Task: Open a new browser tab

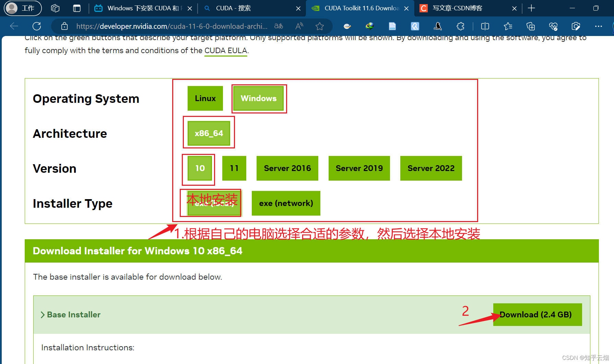Action: (x=531, y=8)
